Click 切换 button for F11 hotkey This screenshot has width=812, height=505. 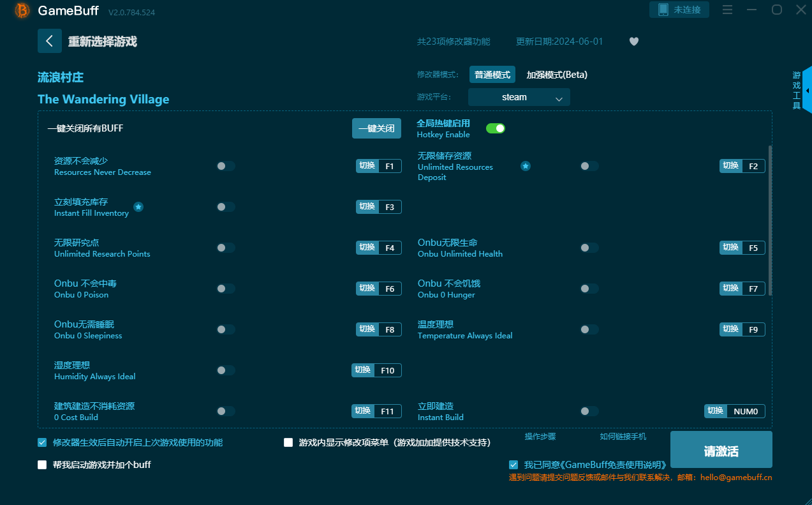click(x=363, y=411)
